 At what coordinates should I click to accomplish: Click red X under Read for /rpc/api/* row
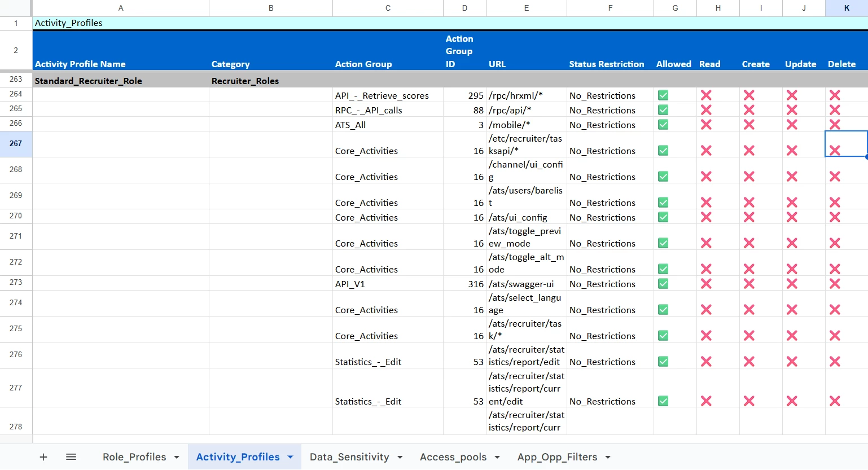click(x=706, y=110)
